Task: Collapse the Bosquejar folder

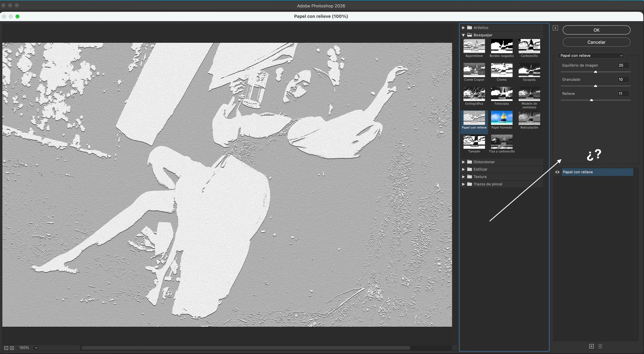Action: pyautogui.click(x=463, y=35)
